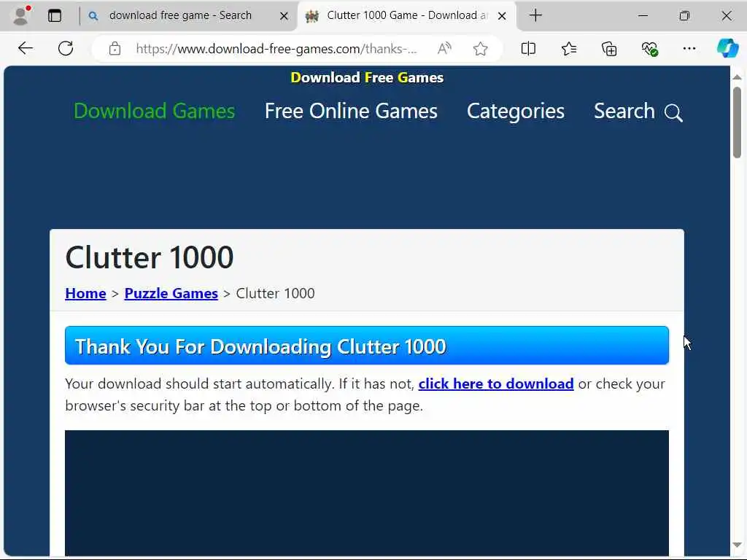Add page to favorites star icon

tap(480, 48)
